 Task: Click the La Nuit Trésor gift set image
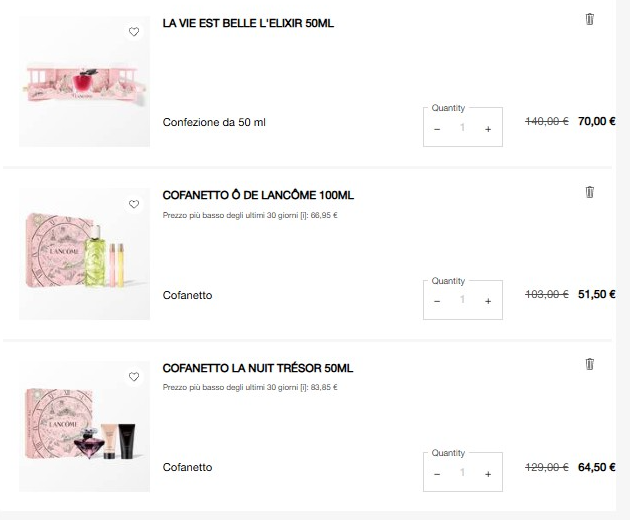pos(84,426)
